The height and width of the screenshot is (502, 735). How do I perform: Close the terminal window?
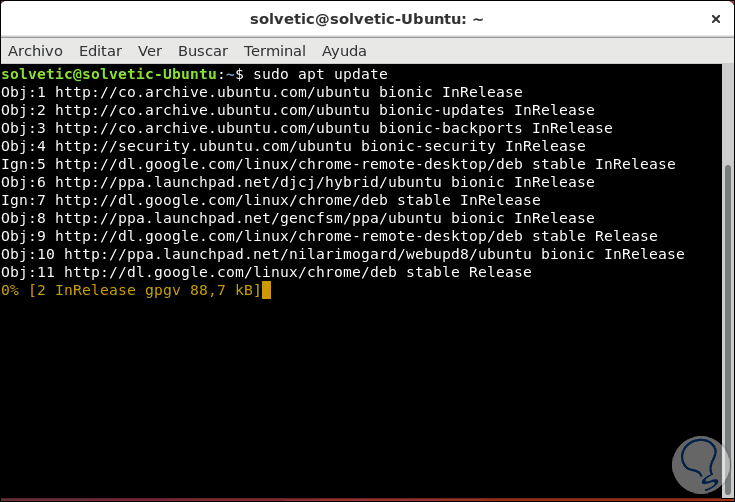(716, 19)
